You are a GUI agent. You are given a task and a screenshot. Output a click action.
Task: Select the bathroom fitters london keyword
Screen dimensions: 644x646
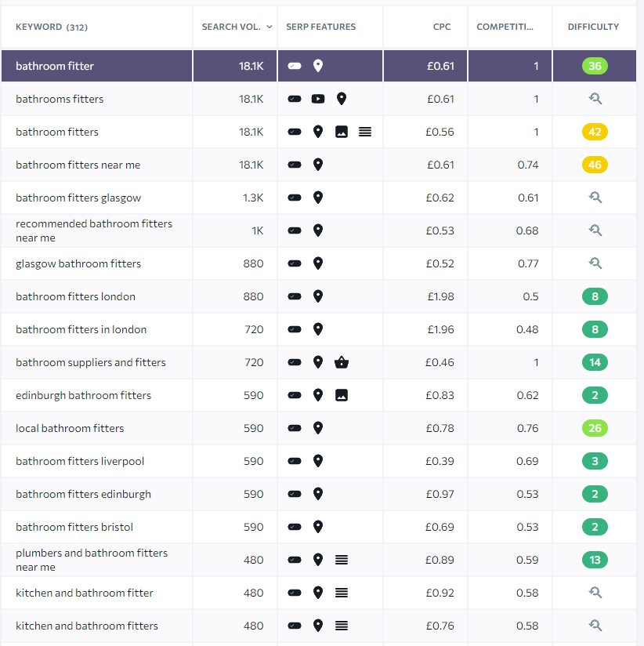75,296
